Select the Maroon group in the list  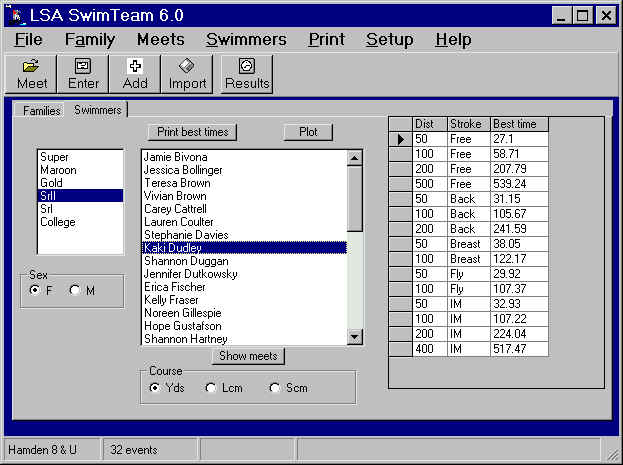coord(80,170)
